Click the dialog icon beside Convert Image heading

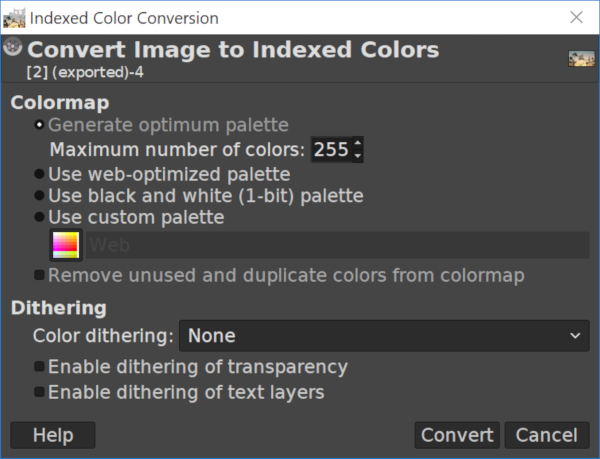[x=13, y=47]
